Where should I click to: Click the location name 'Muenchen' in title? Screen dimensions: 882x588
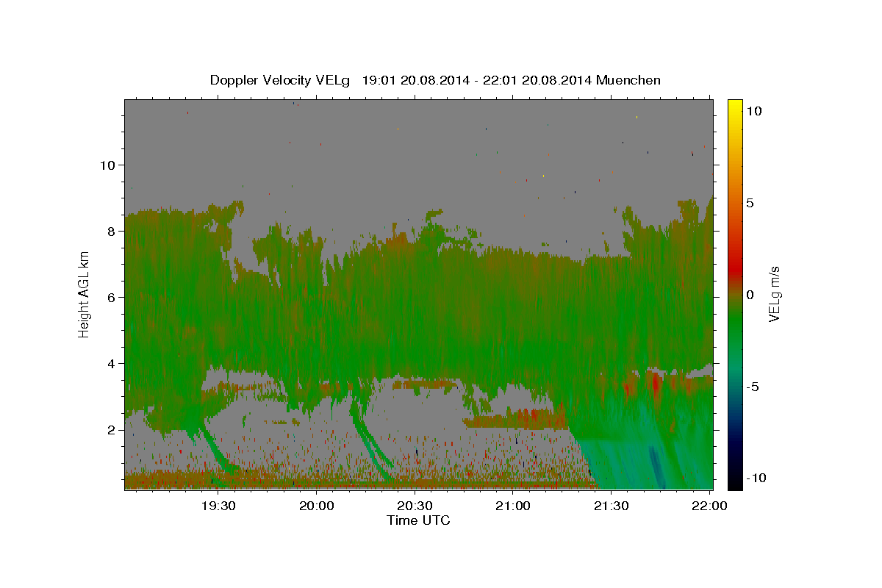tap(628, 80)
